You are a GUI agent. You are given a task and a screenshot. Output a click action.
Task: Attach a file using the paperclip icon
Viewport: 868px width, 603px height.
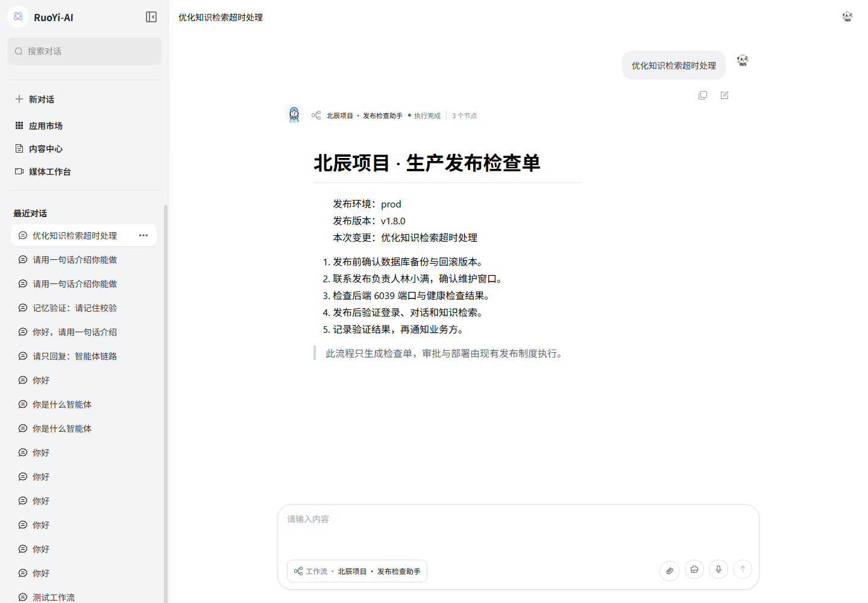(670, 570)
